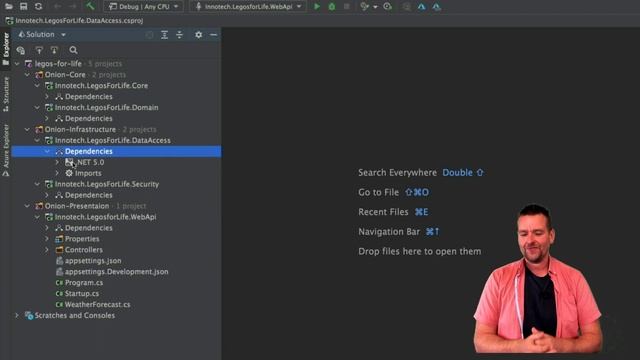Click the synchronize refresh icon
640x360 pixels.
click(x=38, y=6)
